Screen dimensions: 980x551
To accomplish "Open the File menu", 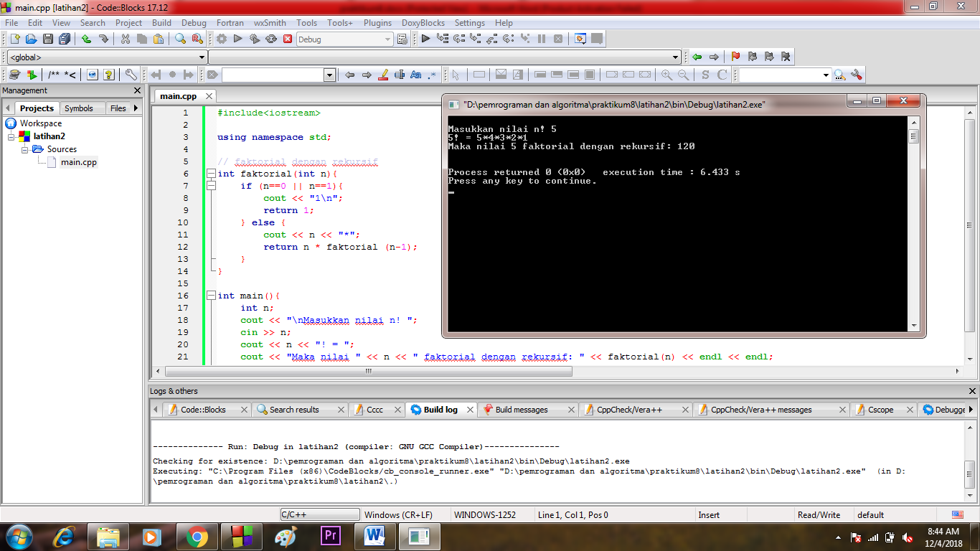I will (x=11, y=23).
